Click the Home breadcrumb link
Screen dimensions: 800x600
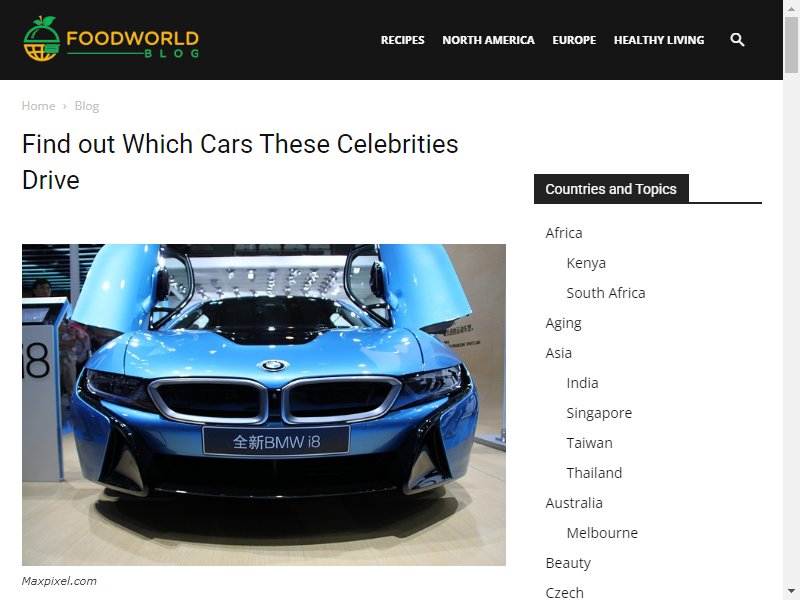pos(38,106)
